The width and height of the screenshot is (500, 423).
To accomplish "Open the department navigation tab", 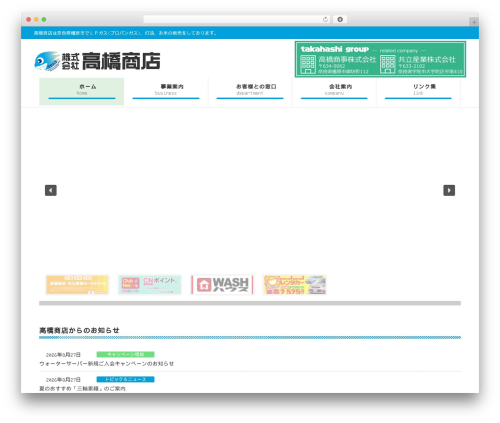I will [x=250, y=91].
